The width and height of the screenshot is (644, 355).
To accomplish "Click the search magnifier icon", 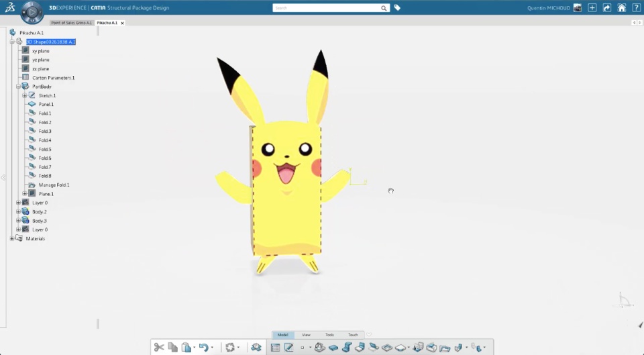I will [384, 8].
